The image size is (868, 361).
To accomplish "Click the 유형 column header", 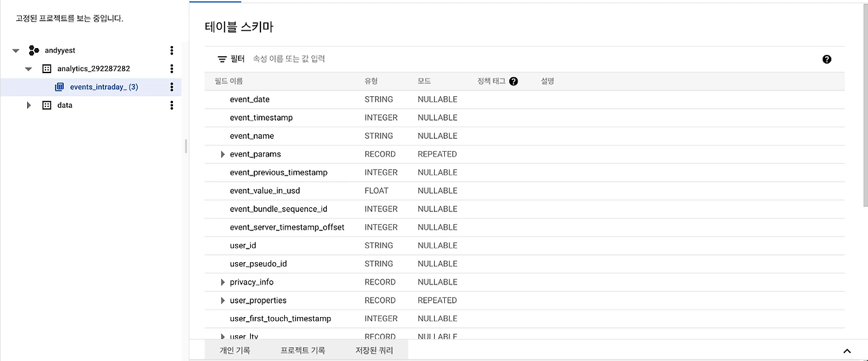I will 372,81.
